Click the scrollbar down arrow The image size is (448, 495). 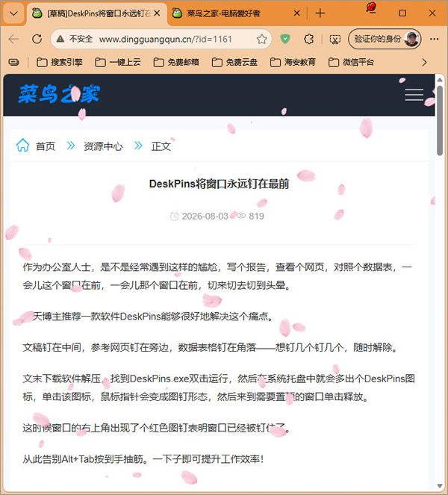coord(440,486)
